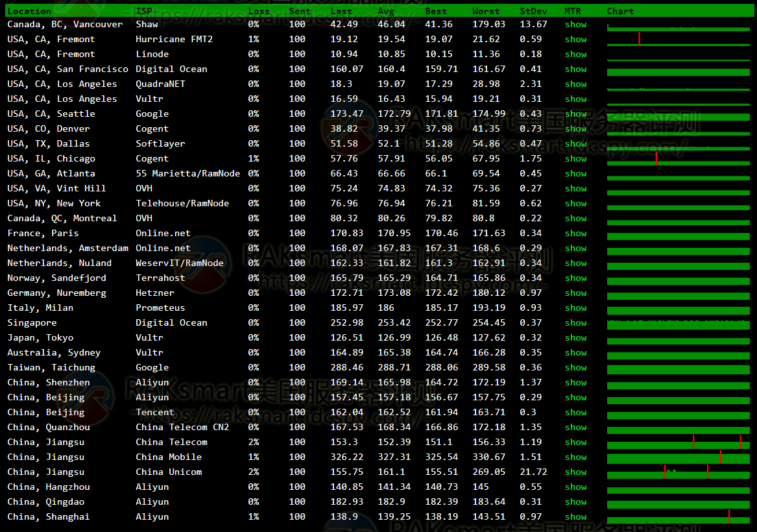Screen dimensions: 757x532
Task: Click show for Norway, Sandefjord Terrahost
Action: click(575, 278)
